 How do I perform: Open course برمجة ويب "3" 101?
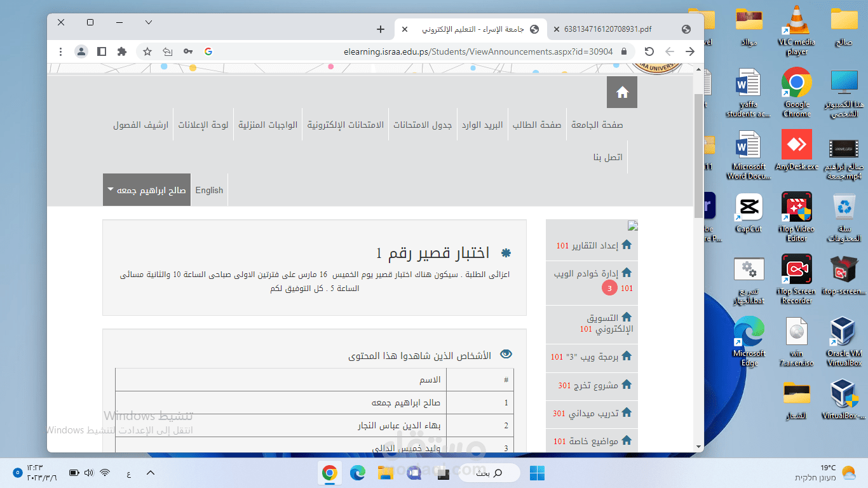tap(592, 357)
